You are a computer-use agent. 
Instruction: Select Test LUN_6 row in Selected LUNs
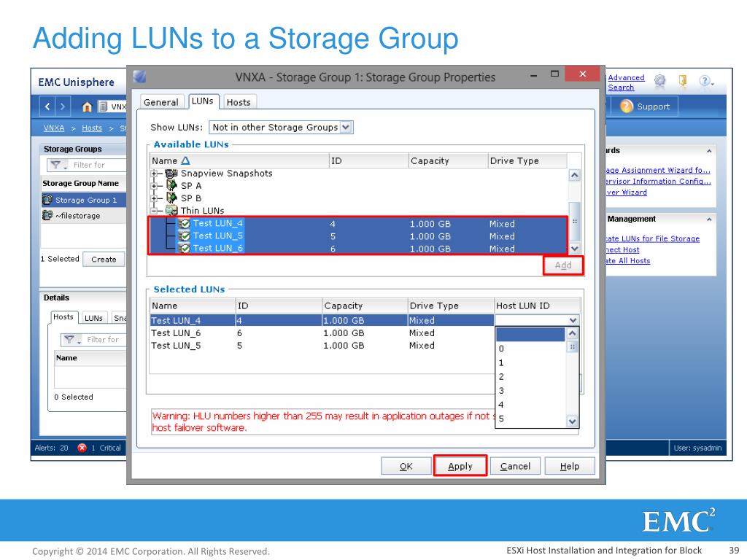click(x=322, y=332)
